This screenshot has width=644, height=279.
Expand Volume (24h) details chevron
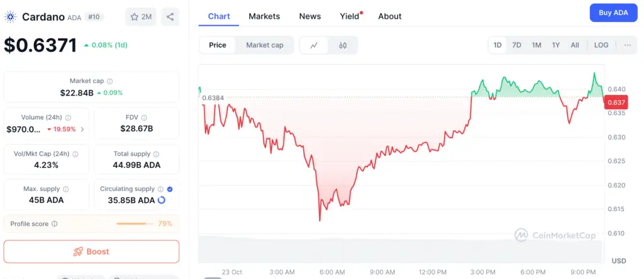[x=82, y=129]
